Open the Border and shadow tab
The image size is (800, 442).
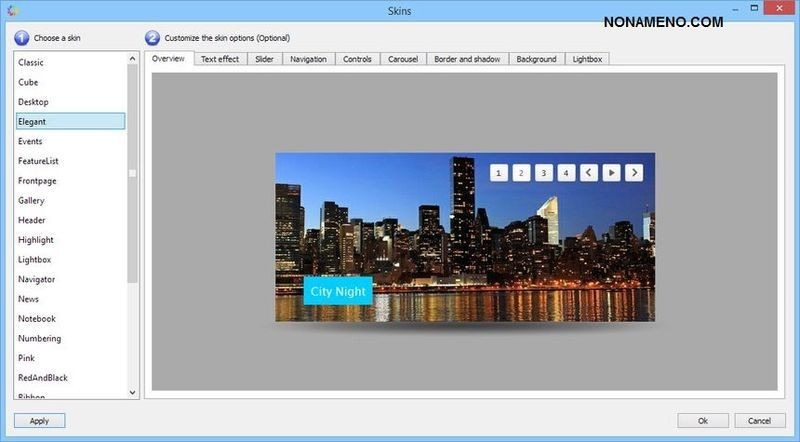click(467, 59)
